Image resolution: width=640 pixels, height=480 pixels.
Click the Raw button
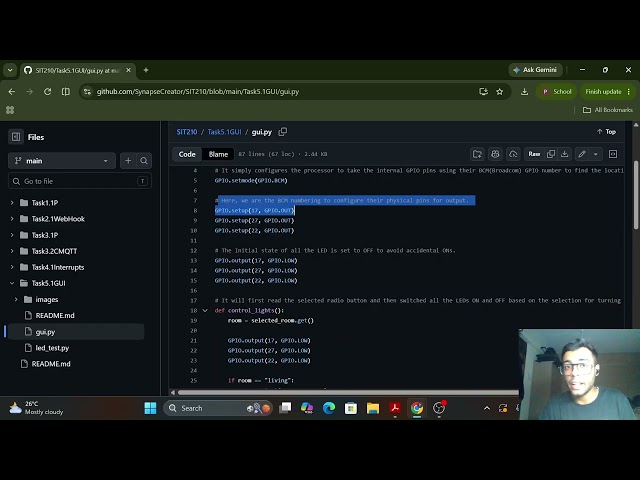(x=534, y=154)
